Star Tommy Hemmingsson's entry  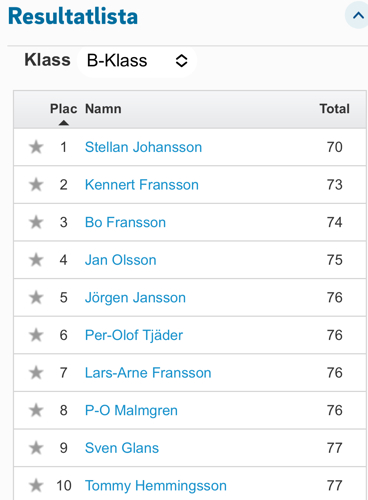(36, 486)
